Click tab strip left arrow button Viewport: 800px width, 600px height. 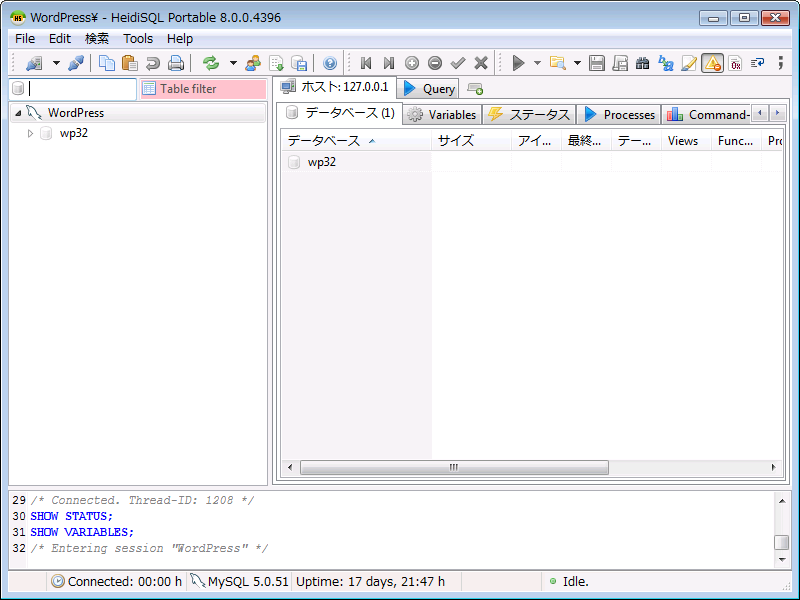760,113
